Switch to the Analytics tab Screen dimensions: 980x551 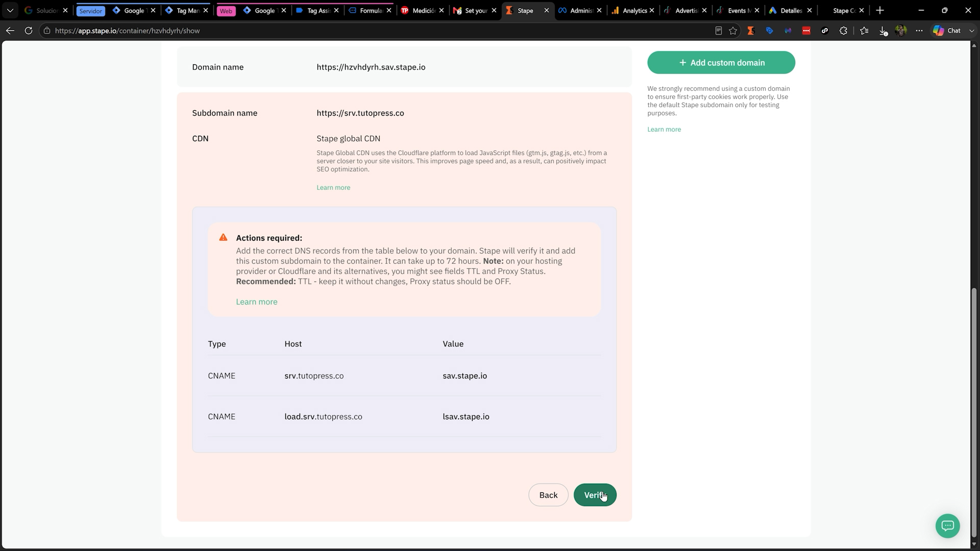point(629,10)
